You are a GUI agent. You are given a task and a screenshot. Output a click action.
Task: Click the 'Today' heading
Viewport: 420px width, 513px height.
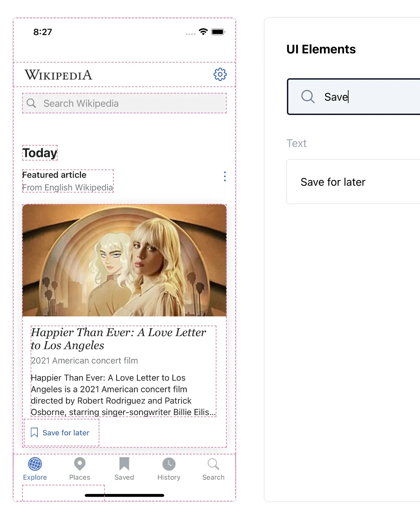(x=40, y=153)
